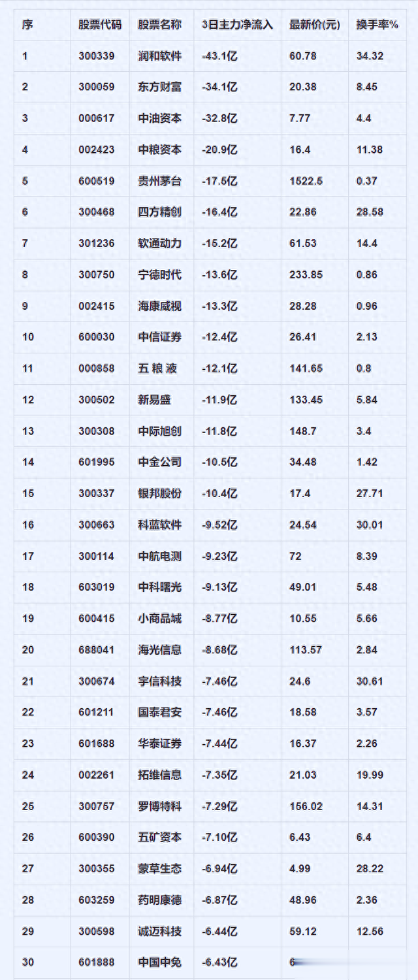The height and width of the screenshot is (980, 418).
Task: Click the price 1522.5
Action: (x=306, y=181)
